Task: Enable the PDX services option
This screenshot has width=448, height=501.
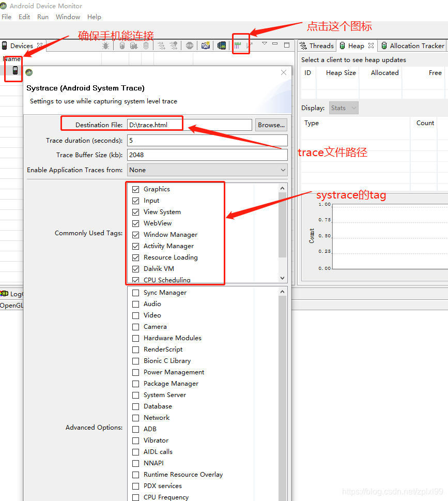Action: (136, 486)
